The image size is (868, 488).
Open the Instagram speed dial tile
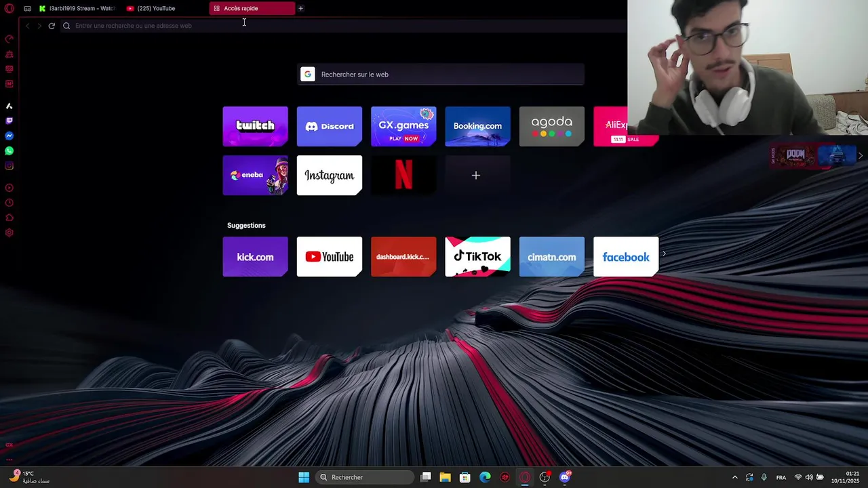pos(329,175)
